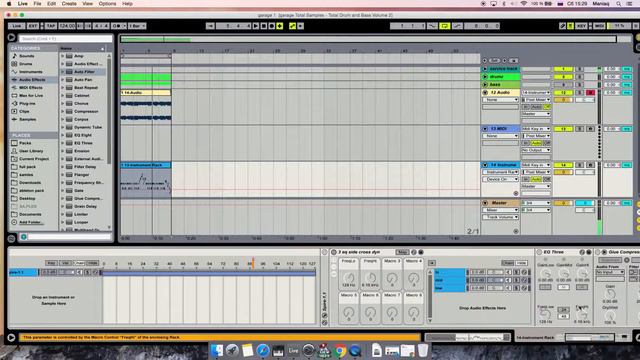Select the Clips category
The width and height of the screenshot is (640, 360).
[24, 111]
